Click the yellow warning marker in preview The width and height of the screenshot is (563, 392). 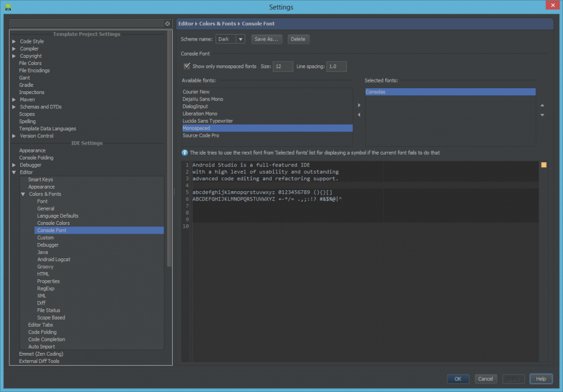[544, 165]
